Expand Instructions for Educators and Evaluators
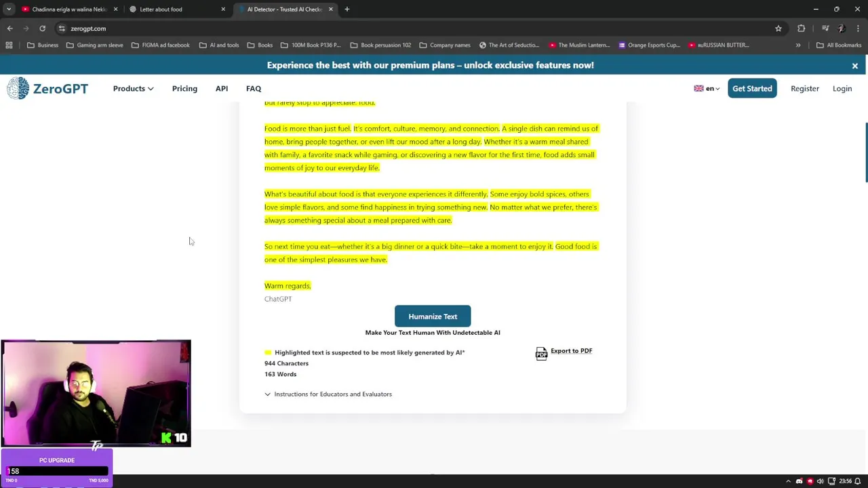Viewport: 868px width, 488px height. coord(328,394)
